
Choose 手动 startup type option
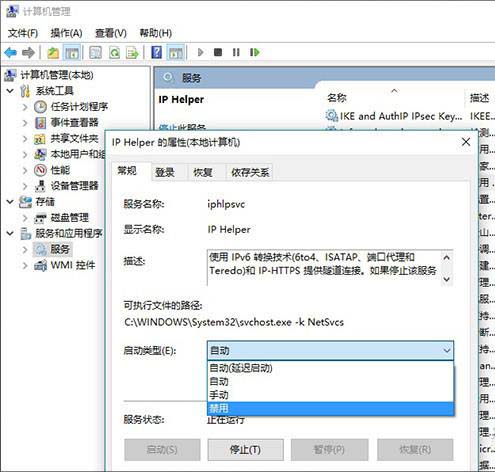[x=330, y=395]
